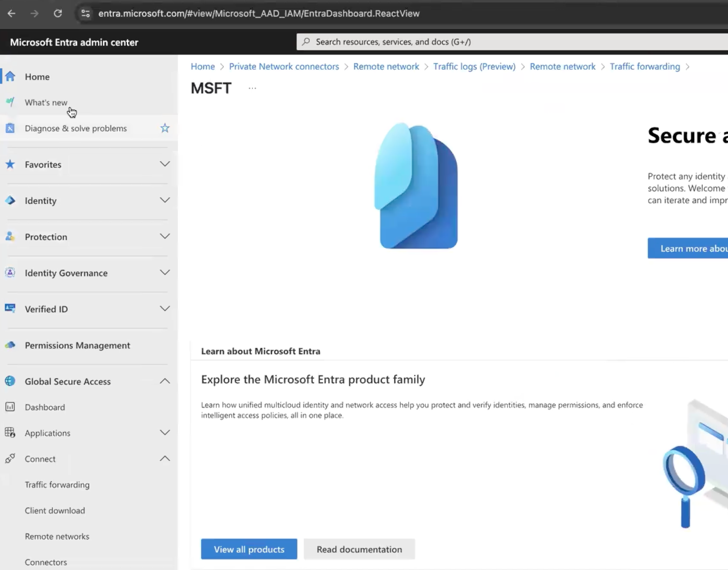Click the Verified ID icon
This screenshot has height=570, width=728.
point(10,308)
